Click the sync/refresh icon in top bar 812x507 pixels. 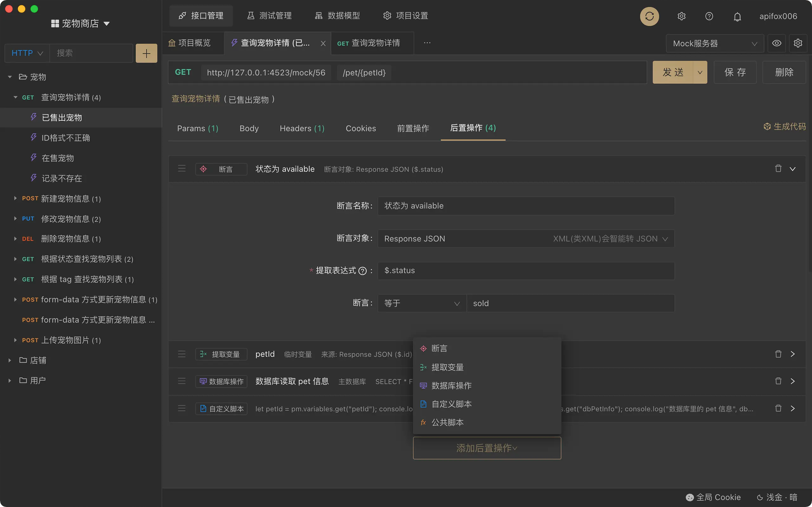pos(649,16)
